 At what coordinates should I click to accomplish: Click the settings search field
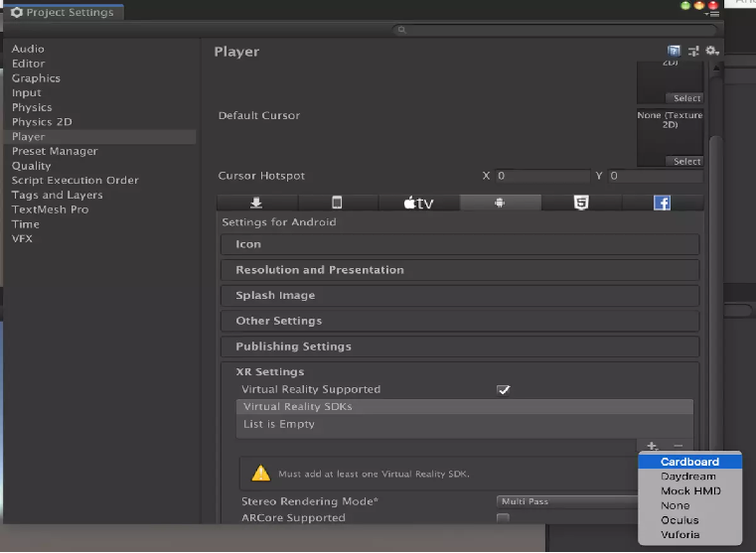click(x=556, y=30)
